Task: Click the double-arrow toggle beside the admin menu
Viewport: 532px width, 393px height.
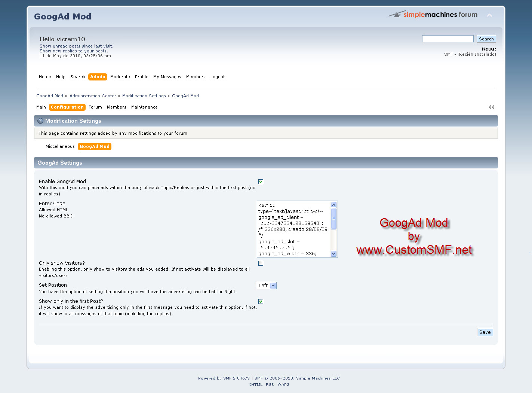Action: (491, 107)
